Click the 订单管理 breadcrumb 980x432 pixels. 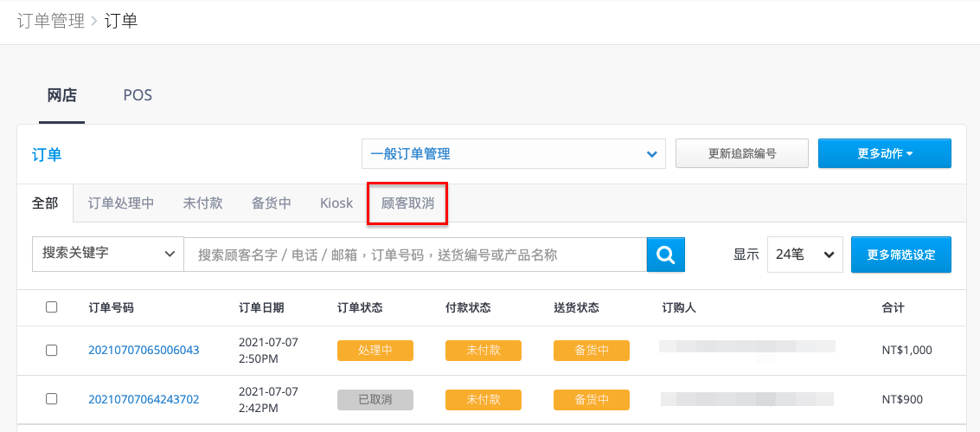51,21
